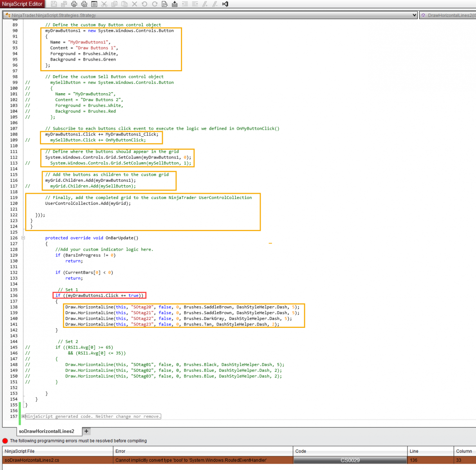This screenshot has width=476, height=470.
Task: Switch to the soDrawHorizontalLines2 tab
Action: pyautogui.click(x=47, y=431)
